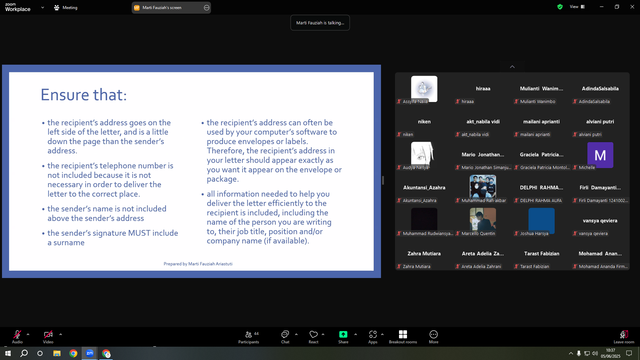Click the muted mic icon next to niken
The width and height of the screenshot is (640, 360).
[x=399, y=134]
